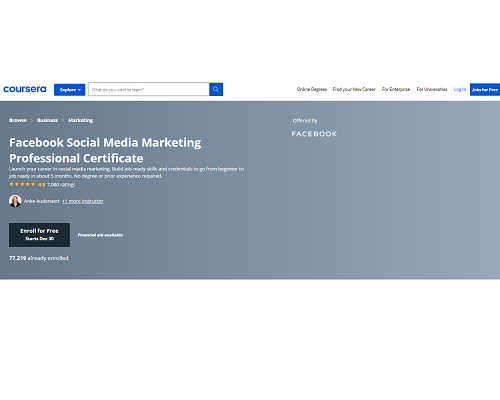Open Anke Audenaert instructor photo
The width and height of the screenshot is (500, 400).
coord(15,201)
